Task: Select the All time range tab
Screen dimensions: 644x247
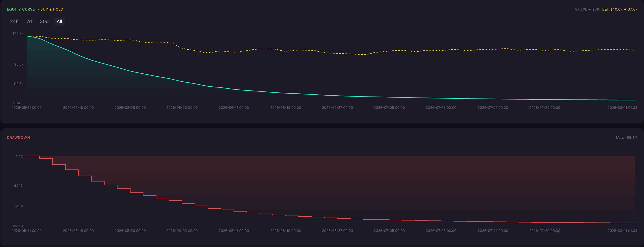Action: click(59, 21)
